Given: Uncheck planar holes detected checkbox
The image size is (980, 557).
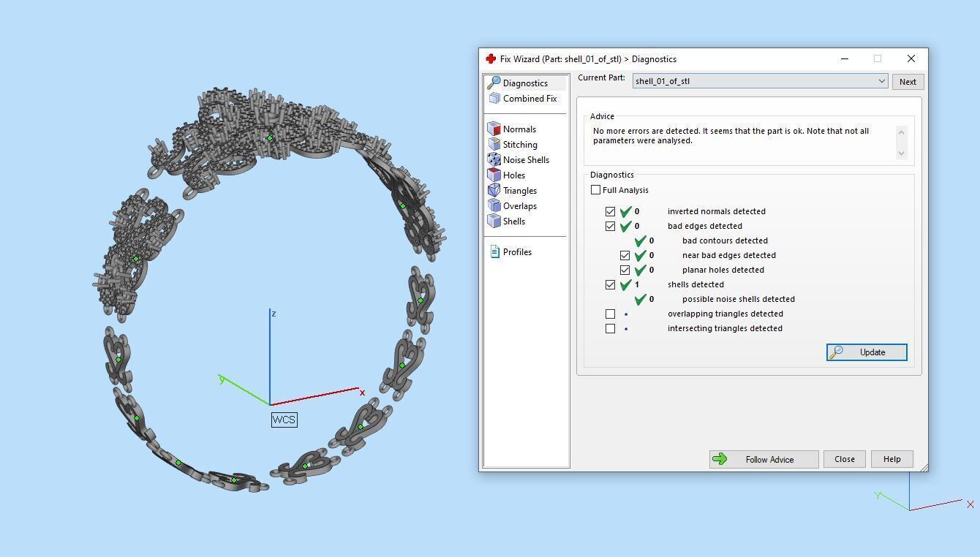Looking at the screenshot, I should 625,270.
